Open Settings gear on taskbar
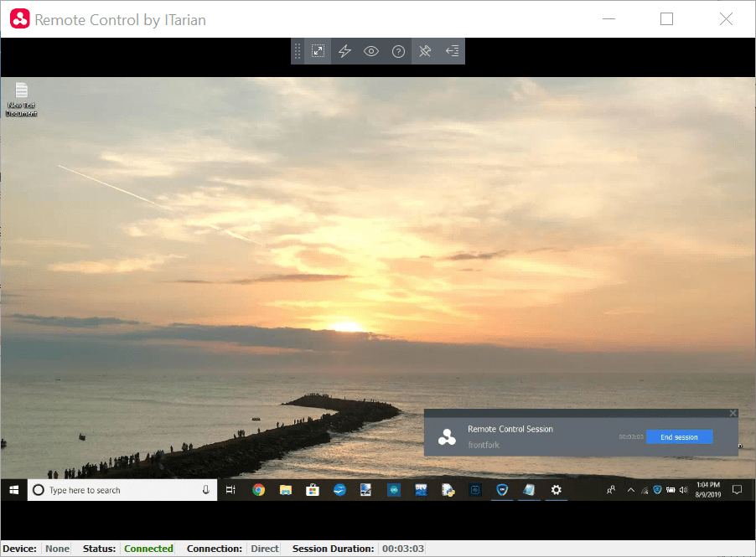The image size is (756, 557). pyautogui.click(x=556, y=490)
